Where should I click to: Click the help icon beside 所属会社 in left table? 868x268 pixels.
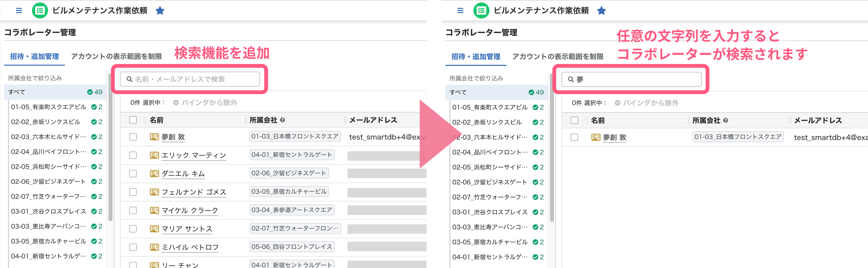282,120
